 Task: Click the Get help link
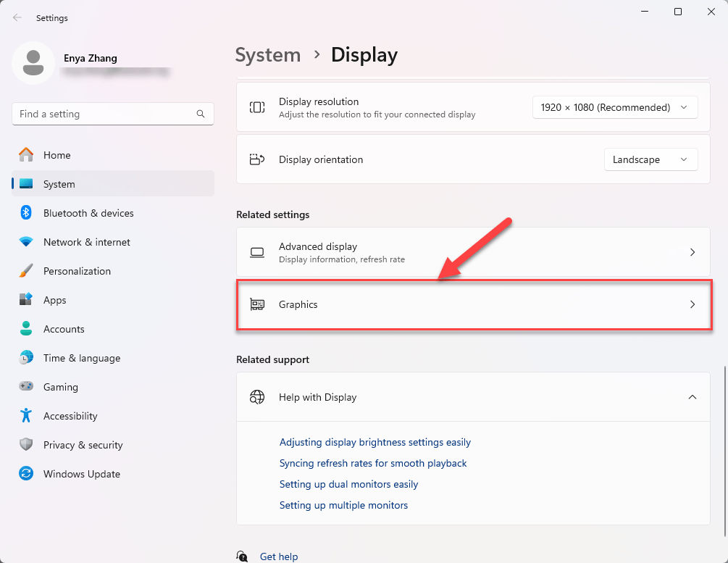279,556
